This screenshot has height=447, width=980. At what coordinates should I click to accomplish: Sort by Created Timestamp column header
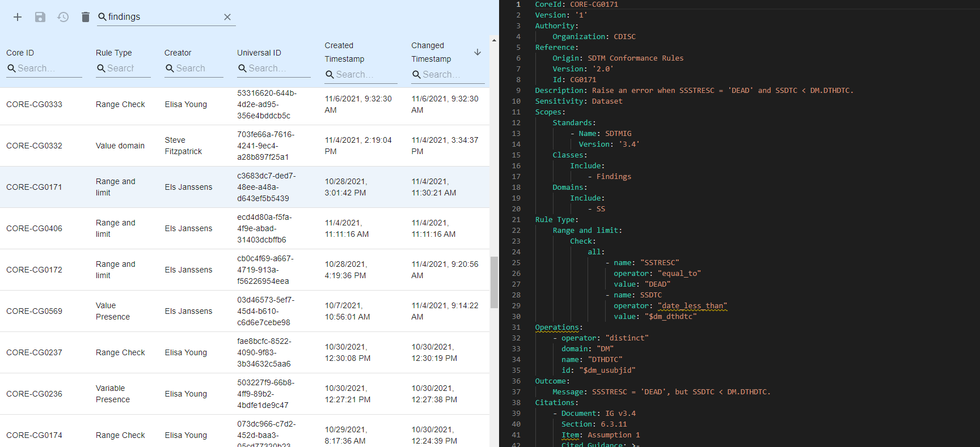coord(345,52)
